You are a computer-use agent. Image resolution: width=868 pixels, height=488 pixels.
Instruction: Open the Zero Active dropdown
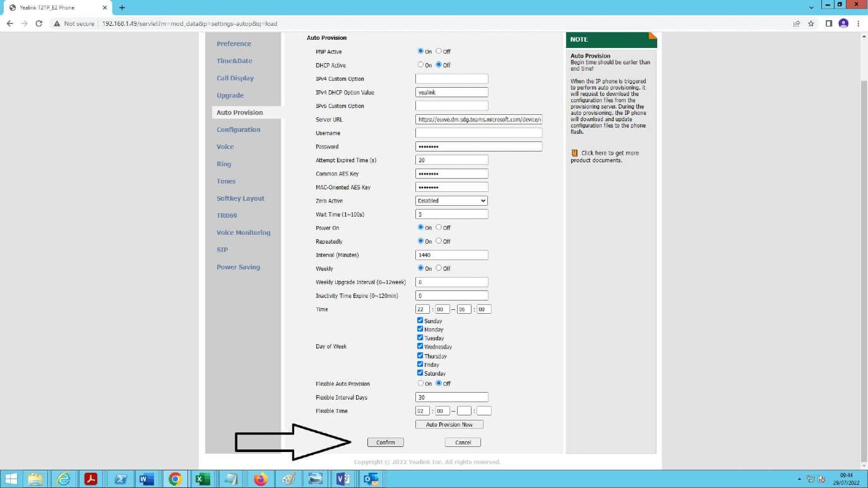pyautogui.click(x=451, y=200)
